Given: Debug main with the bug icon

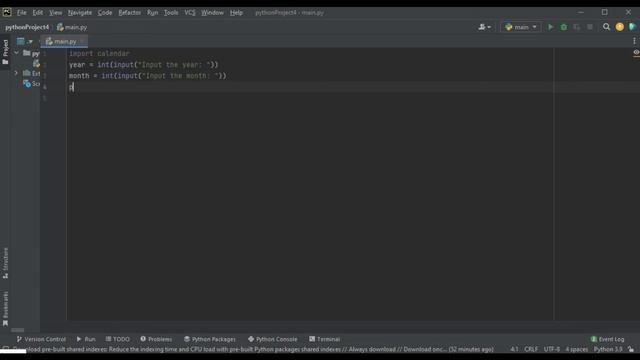Looking at the screenshot, I should [564, 27].
